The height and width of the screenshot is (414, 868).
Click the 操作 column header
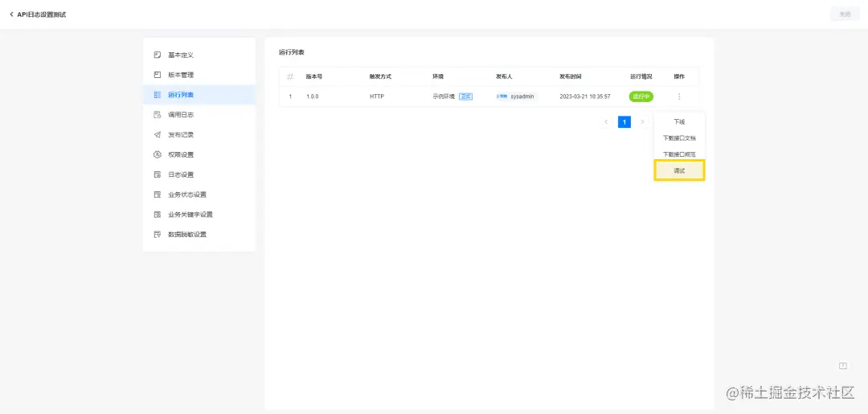(679, 76)
